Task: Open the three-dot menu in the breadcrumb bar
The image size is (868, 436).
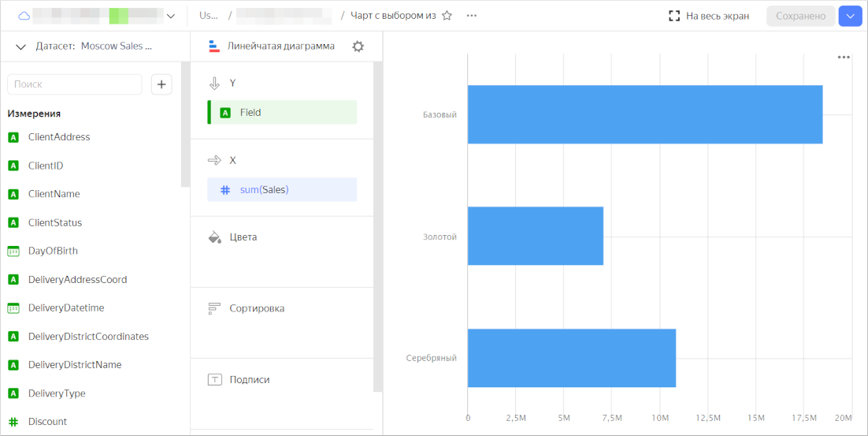Action: click(472, 16)
